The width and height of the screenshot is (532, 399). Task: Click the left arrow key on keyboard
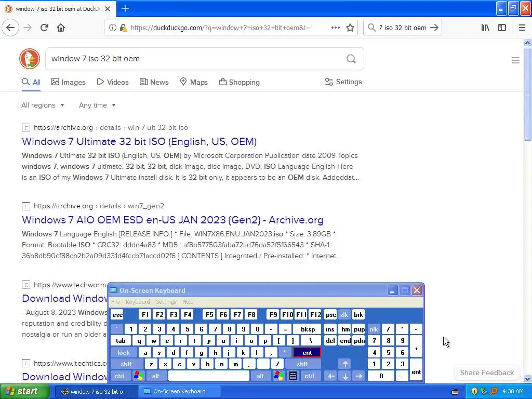[x=331, y=376]
